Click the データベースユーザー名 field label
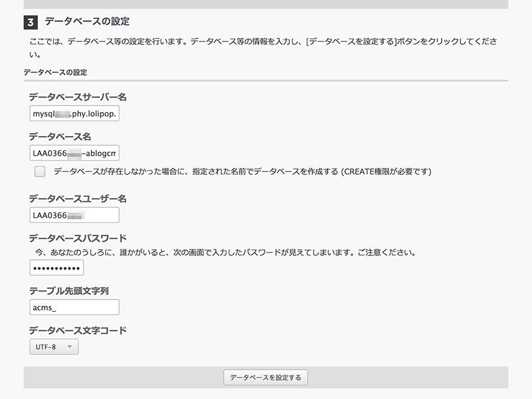Image resolution: width=532 pixels, height=399 pixels. [x=77, y=199]
